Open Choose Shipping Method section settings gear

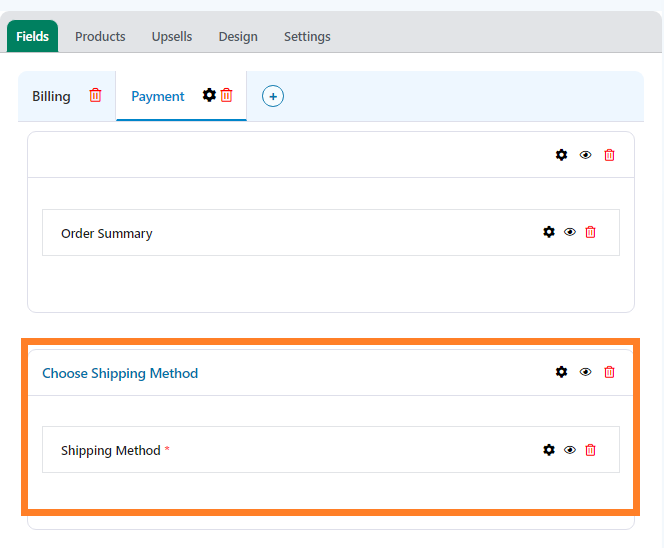pyautogui.click(x=562, y=372)
